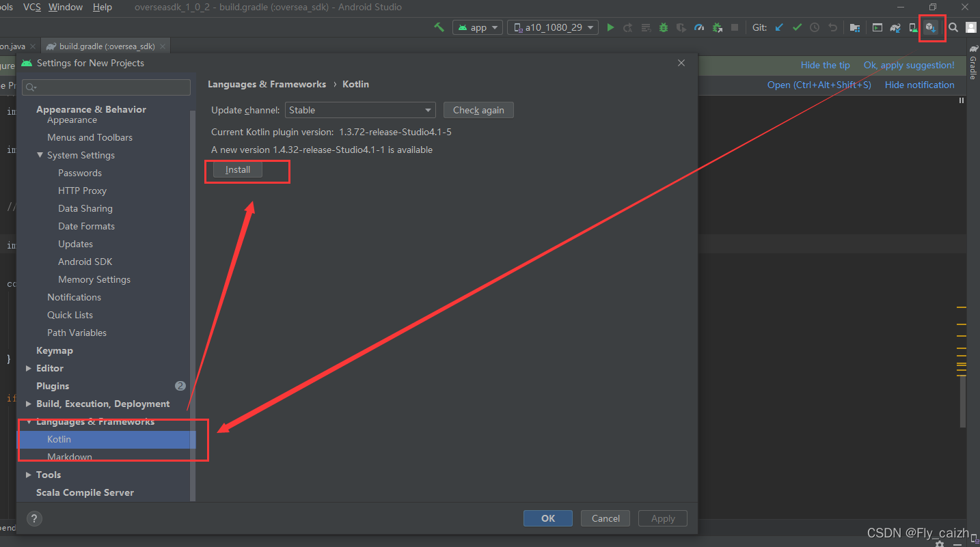This screenshot has width=980, height=547.
Task: Open the Update channel Stable dropdown
Action: (361, 110)
